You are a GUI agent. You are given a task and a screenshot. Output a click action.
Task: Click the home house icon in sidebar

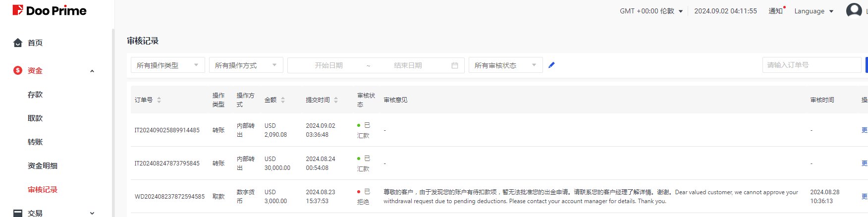18,43
